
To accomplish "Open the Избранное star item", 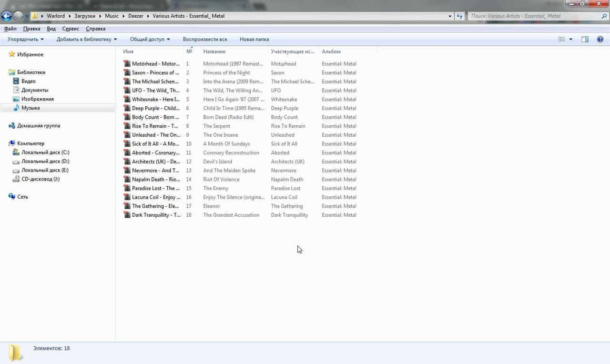I will (26, 55).
